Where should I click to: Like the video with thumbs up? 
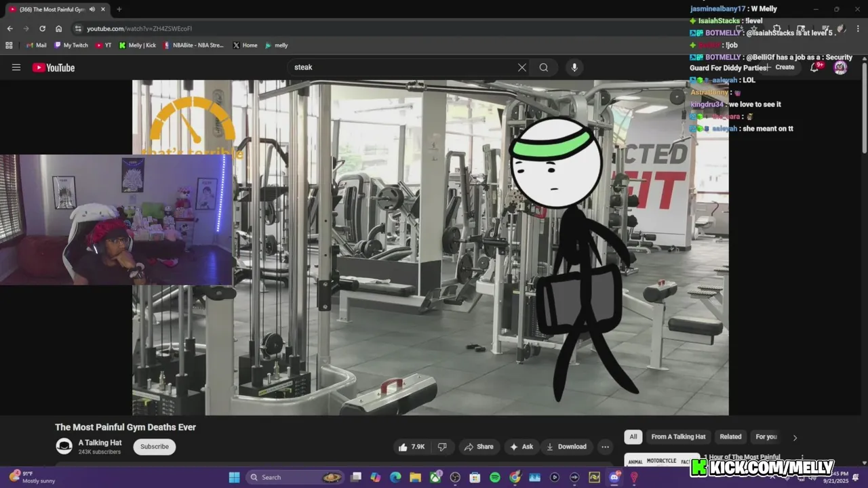412,447
